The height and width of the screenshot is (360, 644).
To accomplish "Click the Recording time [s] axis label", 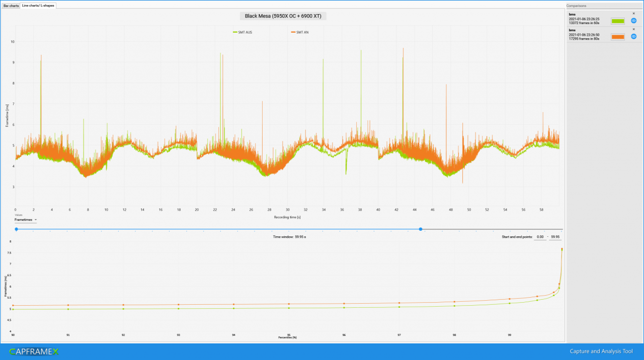I will 287,217.
